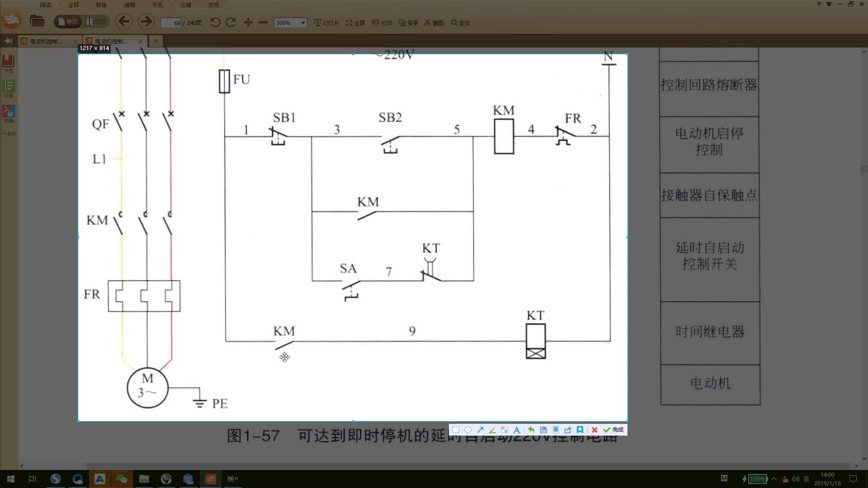The image size is (868, 488).
Task: Select the arrow annotation tool
Action: tap(480, 430)
